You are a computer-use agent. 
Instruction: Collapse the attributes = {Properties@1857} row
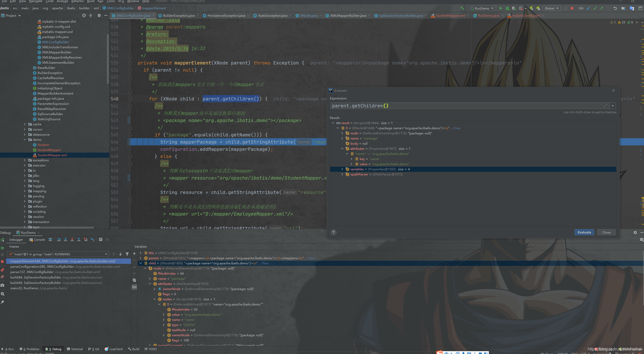[x=342, y=149]
